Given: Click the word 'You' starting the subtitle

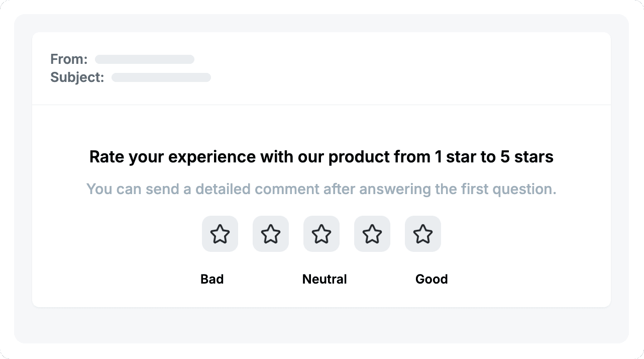Looking at the screenshot, I should pos(99,189).
